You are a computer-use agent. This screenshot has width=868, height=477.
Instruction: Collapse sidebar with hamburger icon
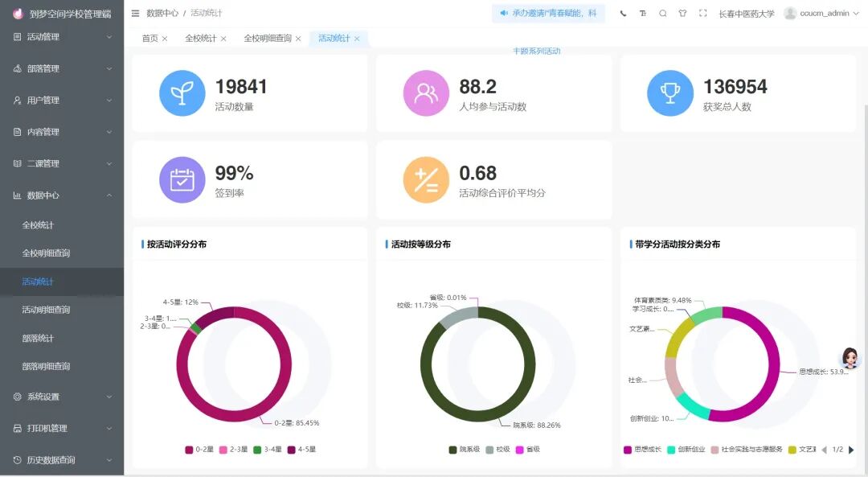(x=135, y=14)
